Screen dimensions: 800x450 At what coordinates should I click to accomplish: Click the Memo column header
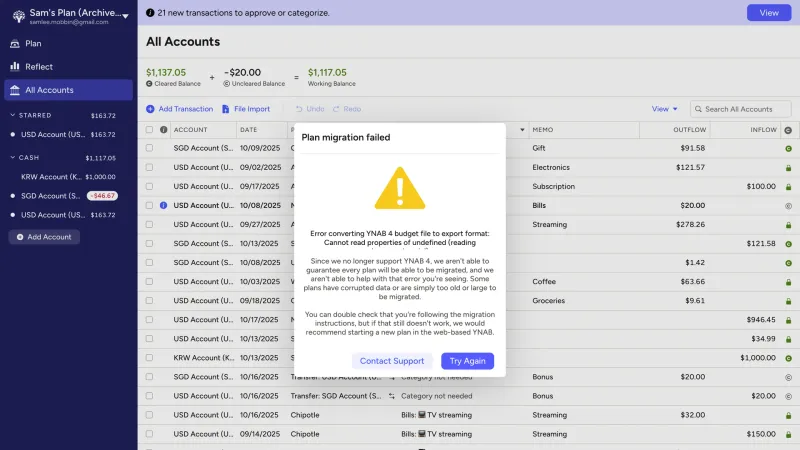pyautogui.click(x=543, y=130)
